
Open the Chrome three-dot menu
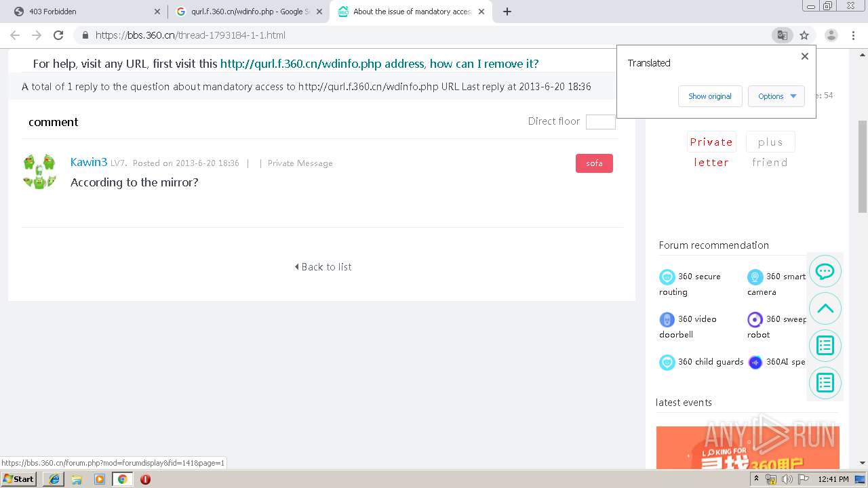pos(853,35)
